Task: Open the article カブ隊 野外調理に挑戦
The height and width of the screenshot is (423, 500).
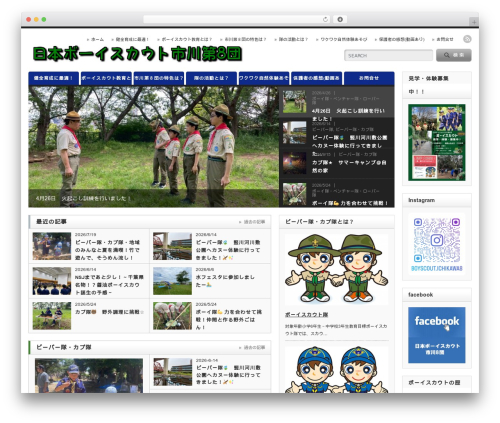Action: [110, 312]
